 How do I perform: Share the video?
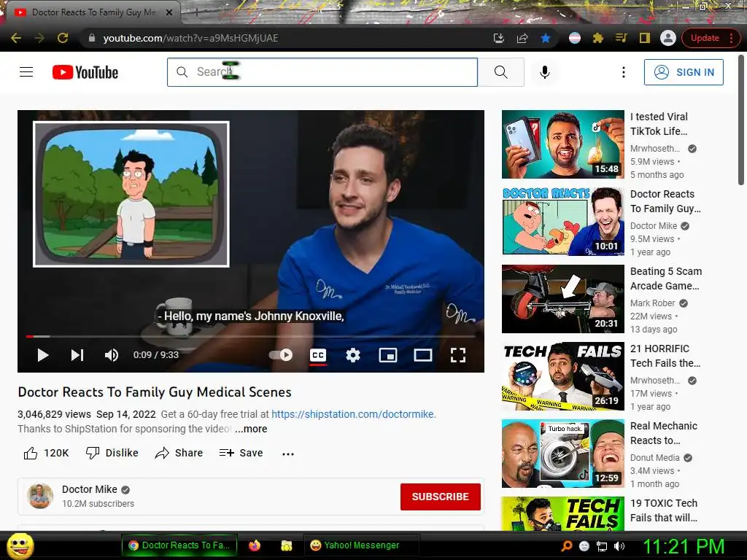click(x=179, y=453)
